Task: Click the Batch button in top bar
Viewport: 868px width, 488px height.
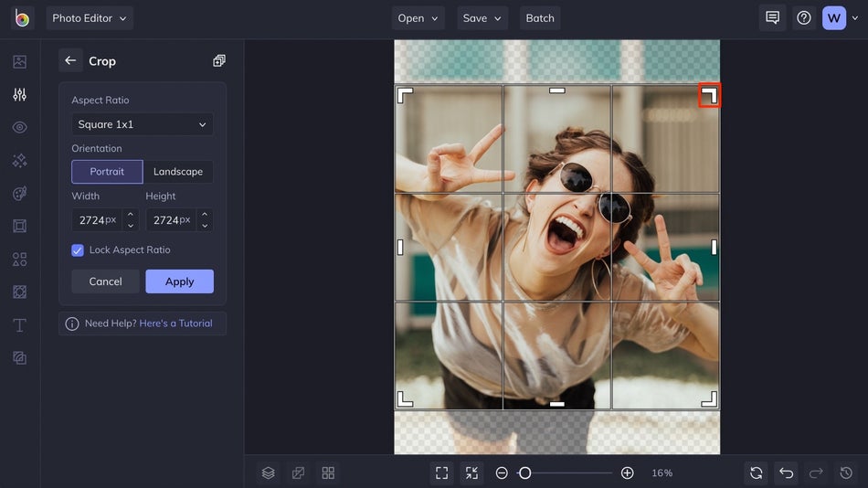Action: [540, 18]
